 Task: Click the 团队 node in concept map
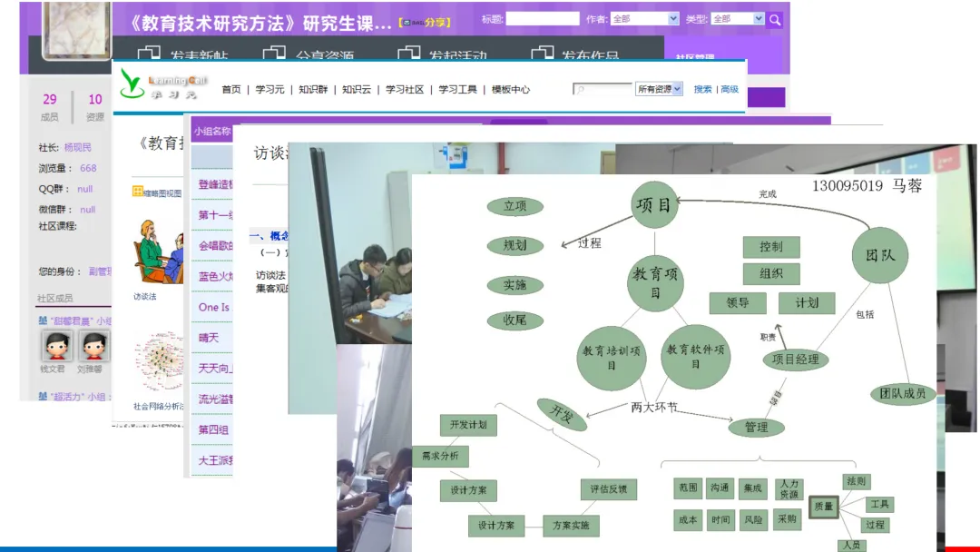880,255
